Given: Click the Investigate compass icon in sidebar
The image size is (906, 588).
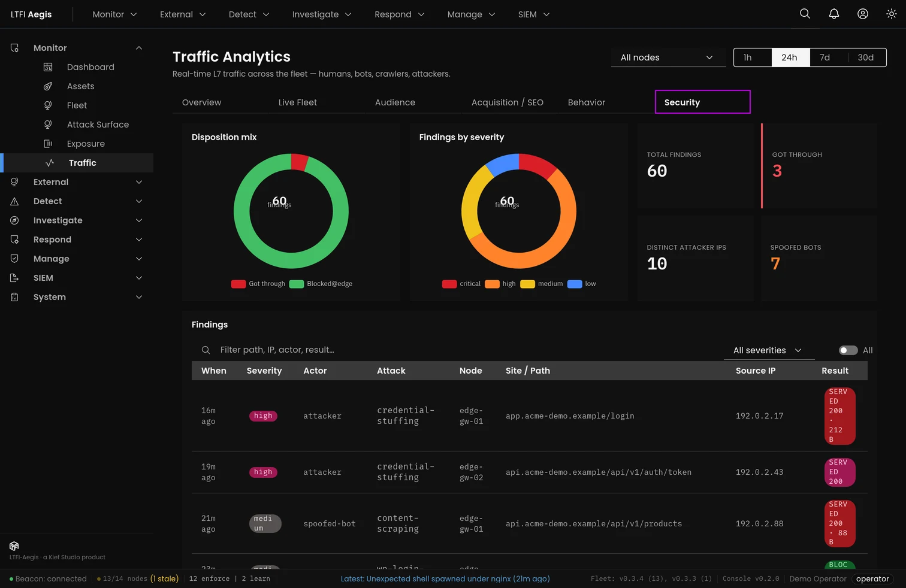Looking at the screenshot, I should (x=14, y=220).
